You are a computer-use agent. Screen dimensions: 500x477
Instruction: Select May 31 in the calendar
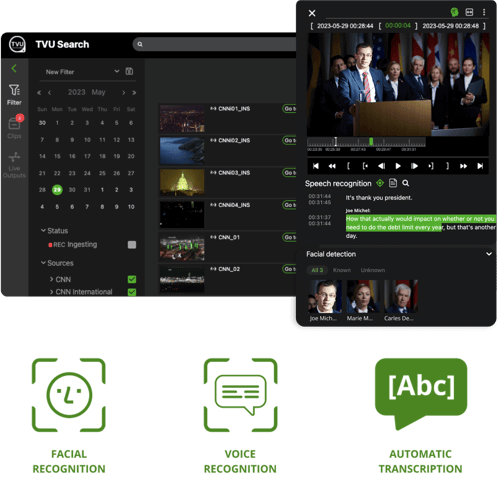tap(87, 190)
